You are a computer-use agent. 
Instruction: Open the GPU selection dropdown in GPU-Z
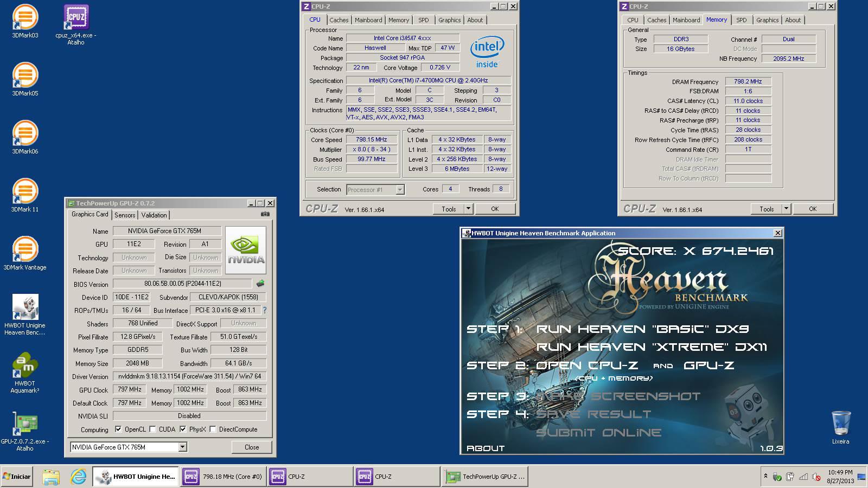click(182, 447)
